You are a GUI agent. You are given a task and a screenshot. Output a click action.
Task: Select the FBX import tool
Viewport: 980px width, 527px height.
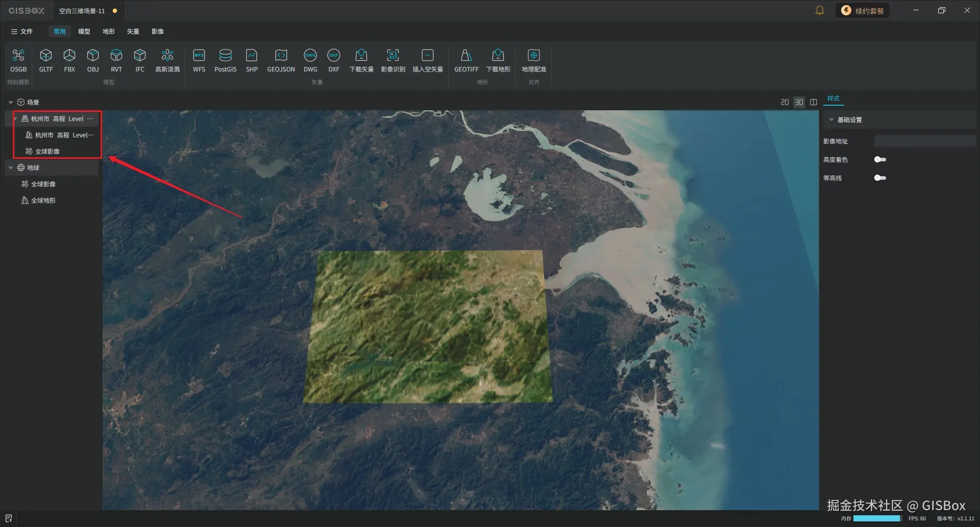pyautogui.click(x=69, y=60)
